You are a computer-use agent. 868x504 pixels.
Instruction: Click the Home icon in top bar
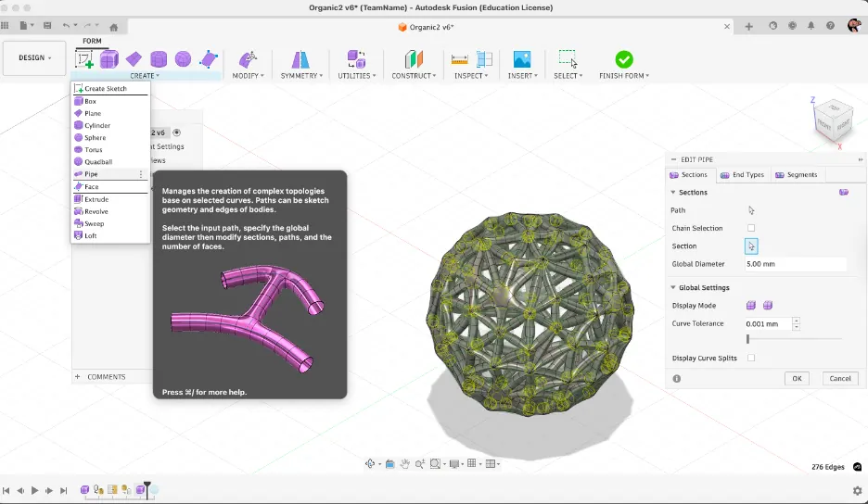(113, 27)
